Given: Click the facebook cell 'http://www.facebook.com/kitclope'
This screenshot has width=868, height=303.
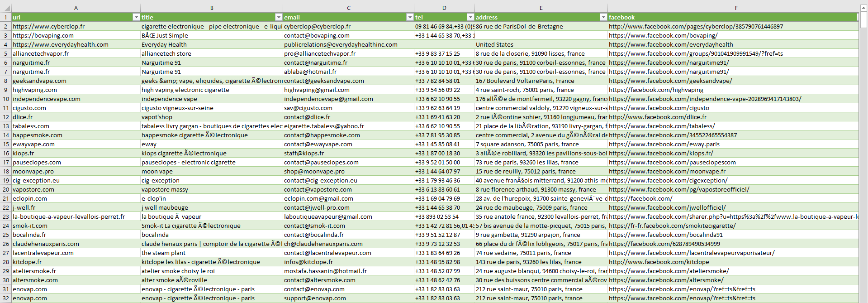Looking at the screenshot, I should point(733,262).
